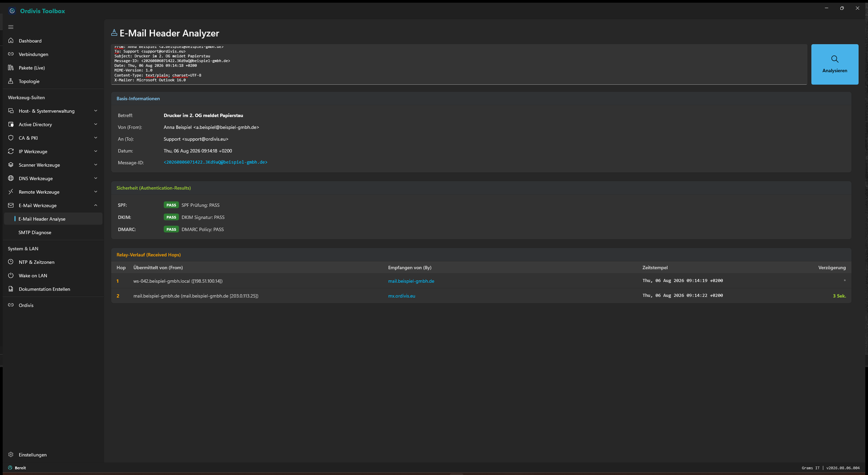The image size is (868, 475).
Task: Collapse the E-Mail Werkzeuge chevron
Action: pyautogui.click(x=95, y=205)
